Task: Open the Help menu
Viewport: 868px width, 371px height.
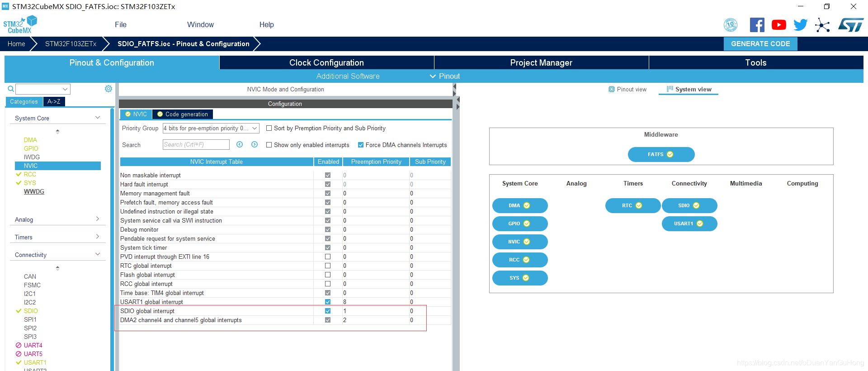Action: (266, 24)
